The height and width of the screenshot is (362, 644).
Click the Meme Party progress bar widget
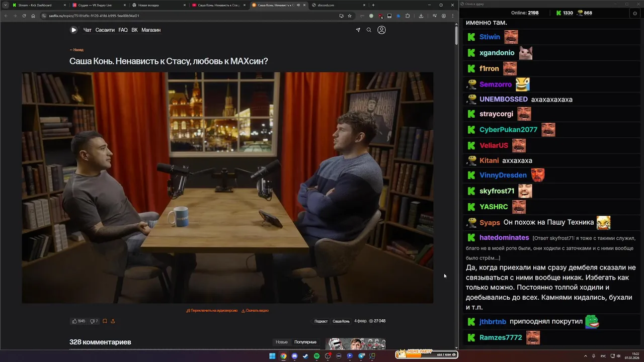[x=427, y=354]
